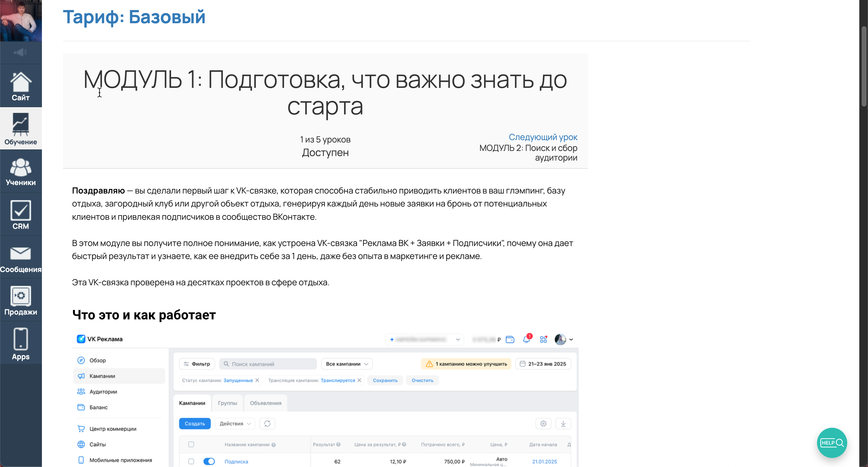Image resolution: width=868 pixels, height=467 pixels.
Task: Click the megaphone notifications icon in sidebar
Action: (21, 52)
